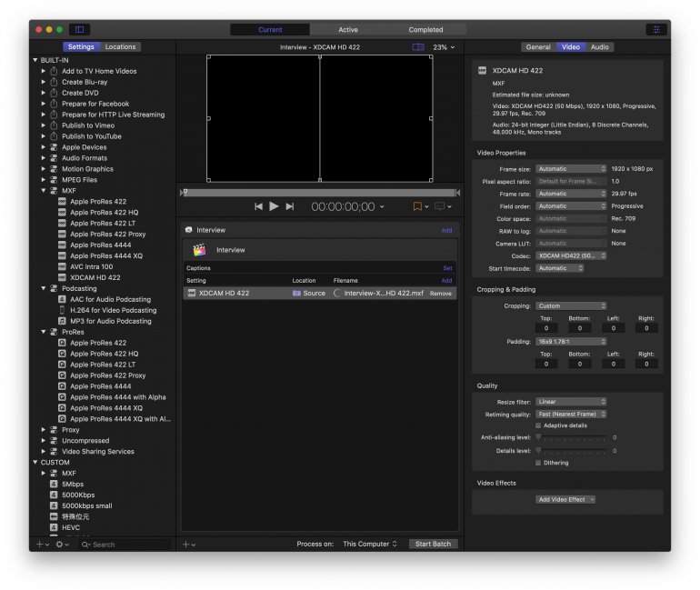Collapse the ProRes group in settings list

pyautogui.click(x=43, y=332)
